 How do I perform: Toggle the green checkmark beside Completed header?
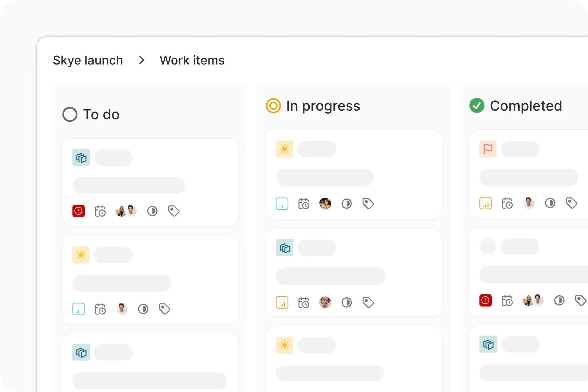pos(477,106)
